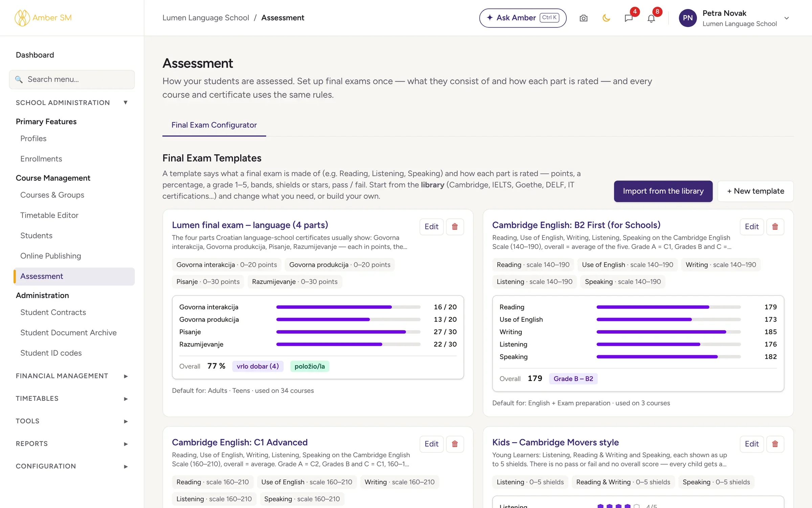Click the Ask Amber sparkle button
Image resolution: width=812 pixels, height=508 pixels.
click(523, 18)
